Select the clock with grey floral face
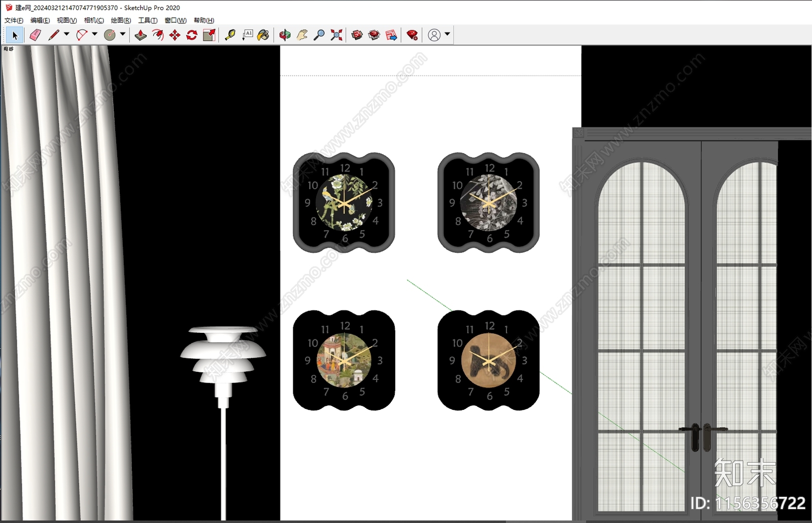The height and width of the screenshot is (523, 812). (488, 202)
